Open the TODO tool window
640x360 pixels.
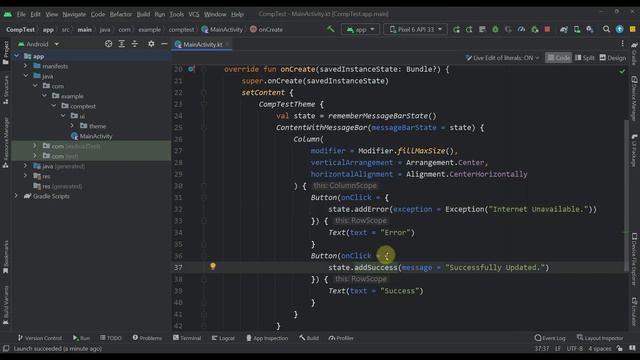[x=111, y=338]
